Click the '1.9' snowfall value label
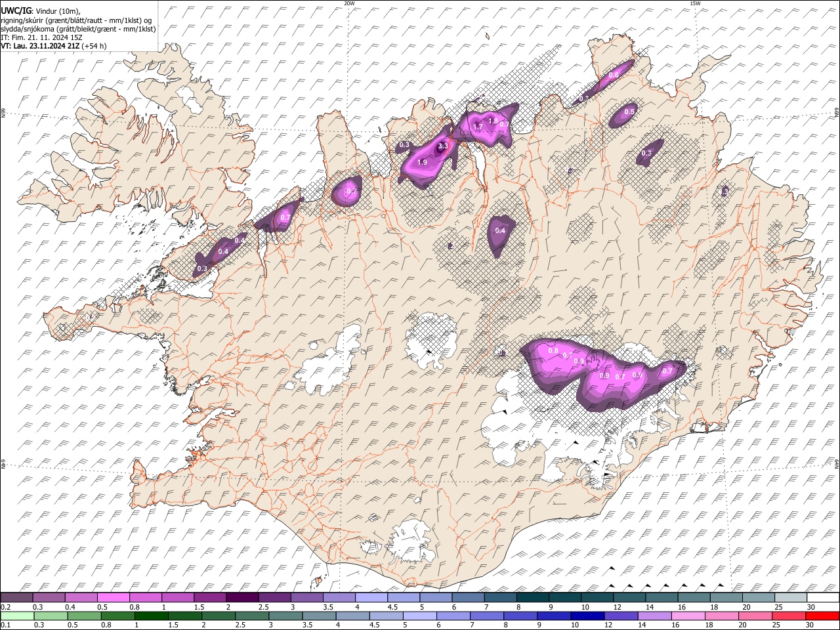 422,162
